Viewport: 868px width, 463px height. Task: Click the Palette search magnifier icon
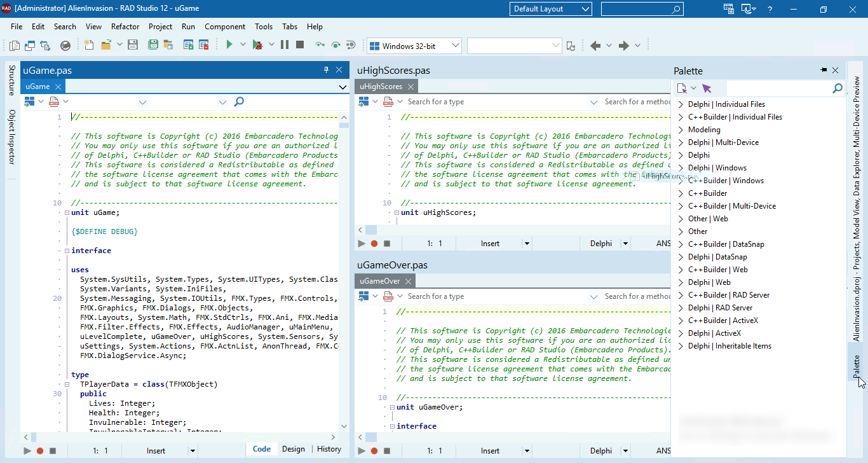pos(837,88)
